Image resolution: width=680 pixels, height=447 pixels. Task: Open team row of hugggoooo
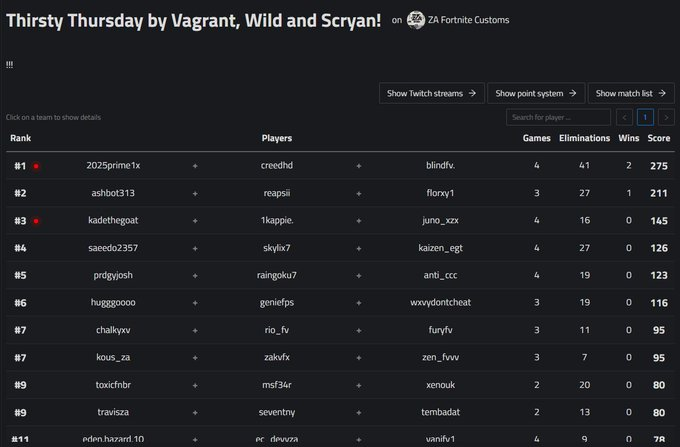pos(340,303)
